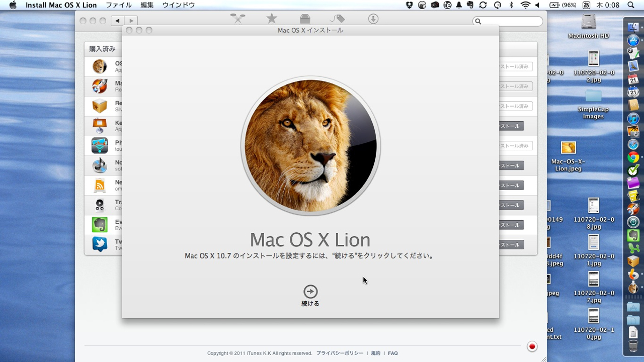Launch Google Chrome from the Dock
644x362 pixels.
point(633,157)
